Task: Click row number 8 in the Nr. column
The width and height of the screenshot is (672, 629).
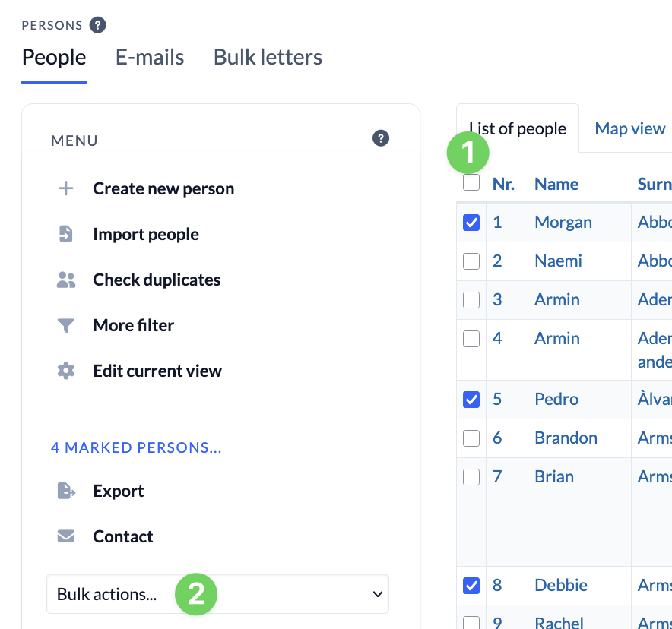Action: [497, 586]
